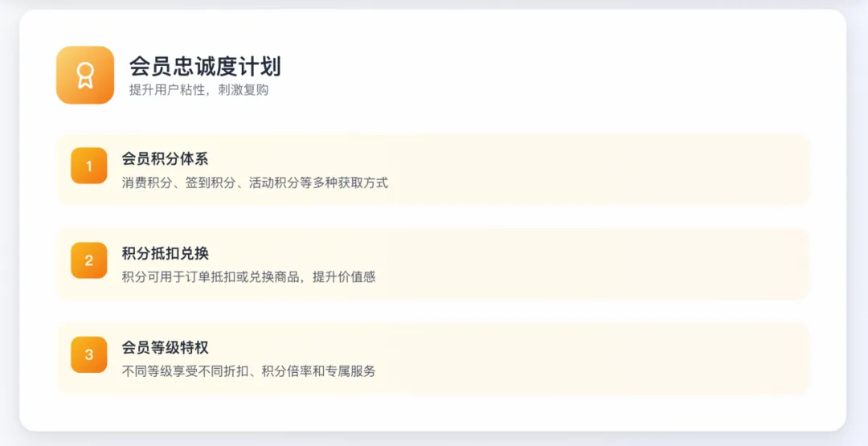Viewport: 868px width, 446px height.
Task: Click the description starting with 不同等级享受不同折扣
Action: point(248,371)
